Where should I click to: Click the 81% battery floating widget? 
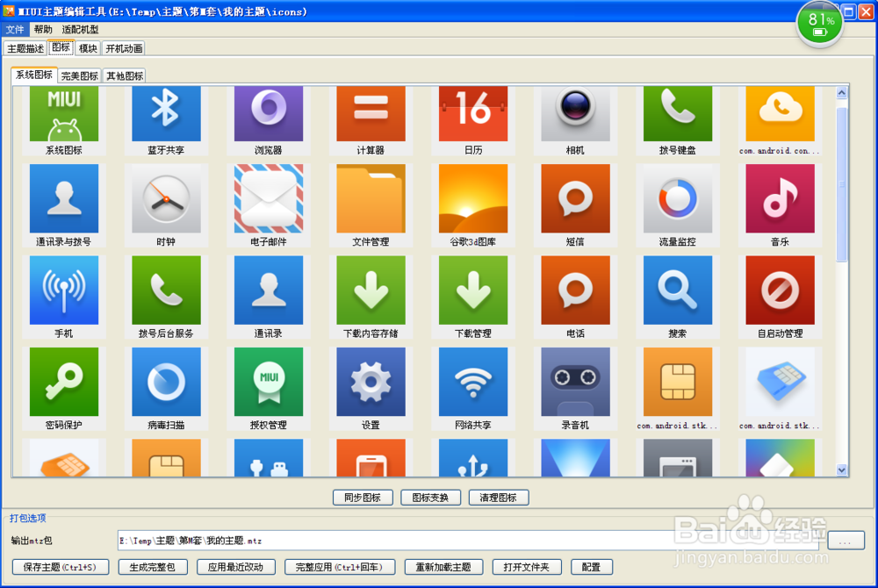(x=820, y=25)
